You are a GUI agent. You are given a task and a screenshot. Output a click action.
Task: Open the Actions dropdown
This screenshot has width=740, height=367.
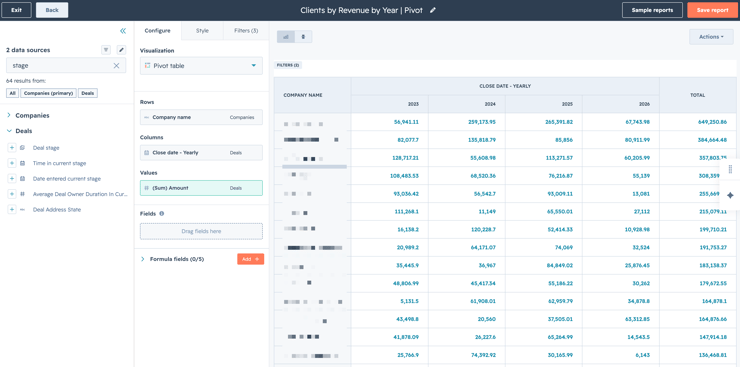pyautogui.click(x=711, y=37)
